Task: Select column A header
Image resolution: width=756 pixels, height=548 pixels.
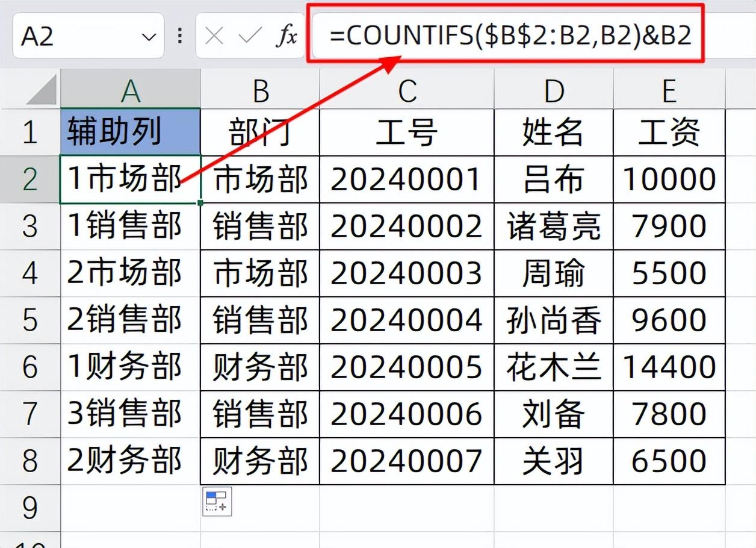Action: coord(130,90)
